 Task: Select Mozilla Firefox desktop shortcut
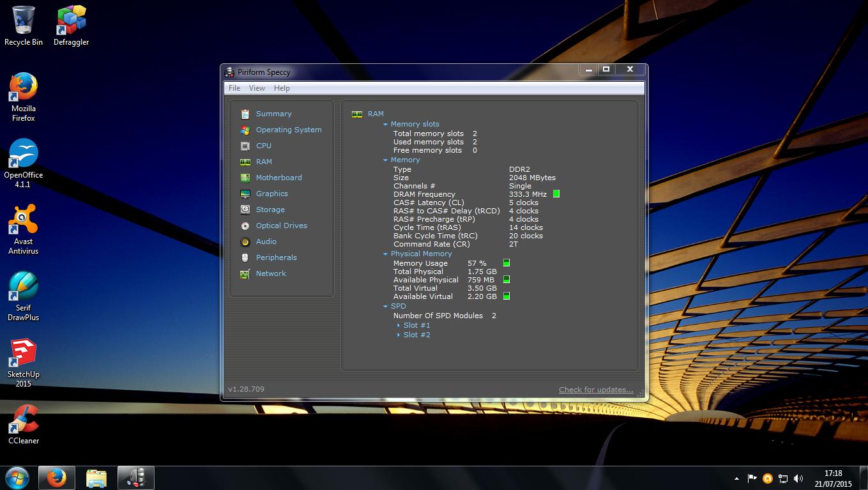[x=24, y=96]
